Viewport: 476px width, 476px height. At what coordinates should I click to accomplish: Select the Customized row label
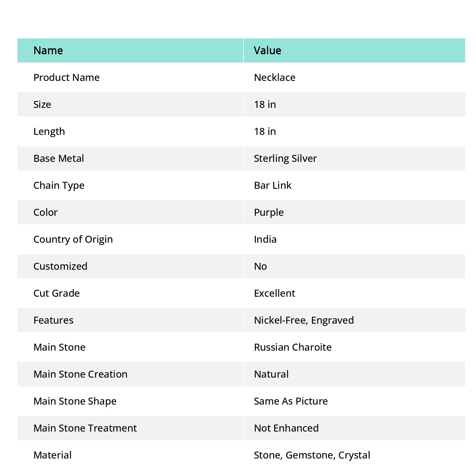(60, 266)
